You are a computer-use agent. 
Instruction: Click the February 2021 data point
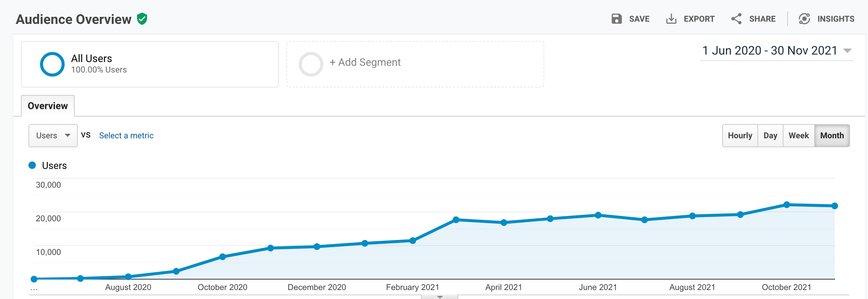tap(413, 241)
